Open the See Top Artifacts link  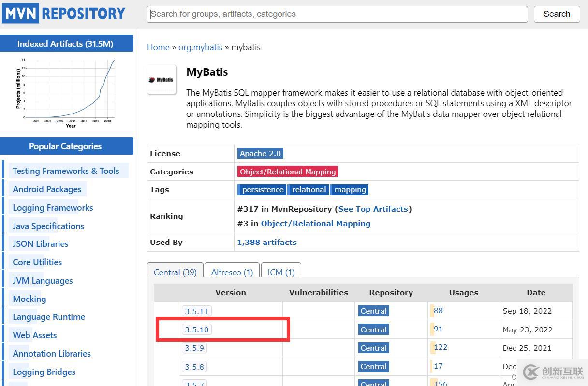[373, 209]
